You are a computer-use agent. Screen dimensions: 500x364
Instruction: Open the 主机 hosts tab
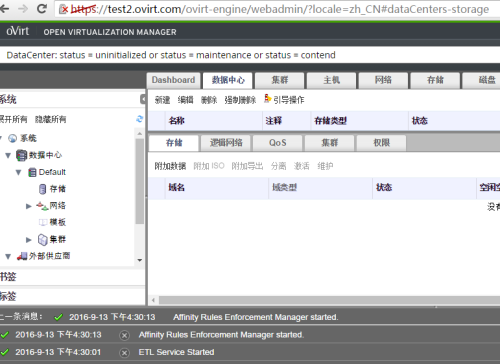coord(331,80)
